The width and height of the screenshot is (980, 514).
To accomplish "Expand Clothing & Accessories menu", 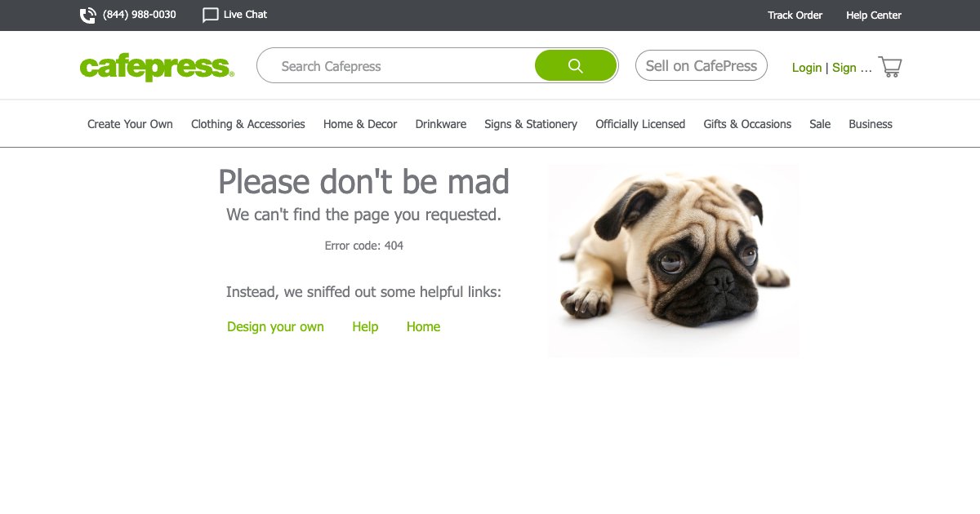I will 247,124.
